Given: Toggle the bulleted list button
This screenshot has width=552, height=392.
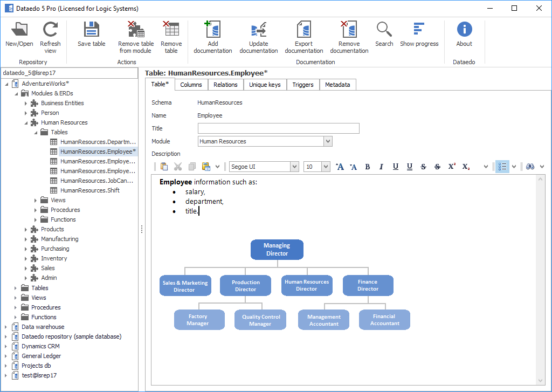Looking at the screenshot, I should [502, 167].
